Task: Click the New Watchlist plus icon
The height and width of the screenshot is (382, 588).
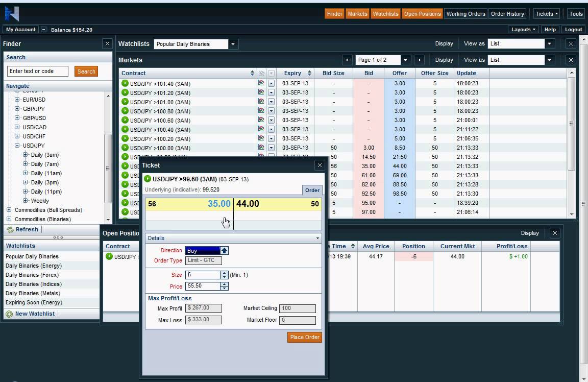Action: click(9, 314)
